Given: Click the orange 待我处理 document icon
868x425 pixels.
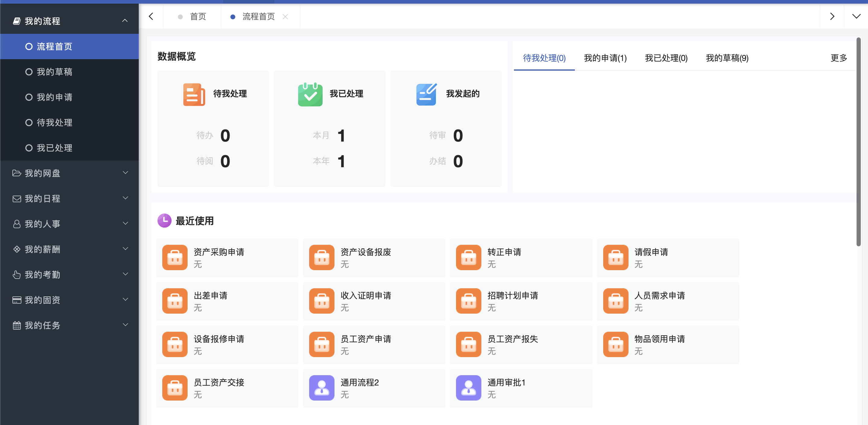Looking at the screenshot, I should click(194, 94).
